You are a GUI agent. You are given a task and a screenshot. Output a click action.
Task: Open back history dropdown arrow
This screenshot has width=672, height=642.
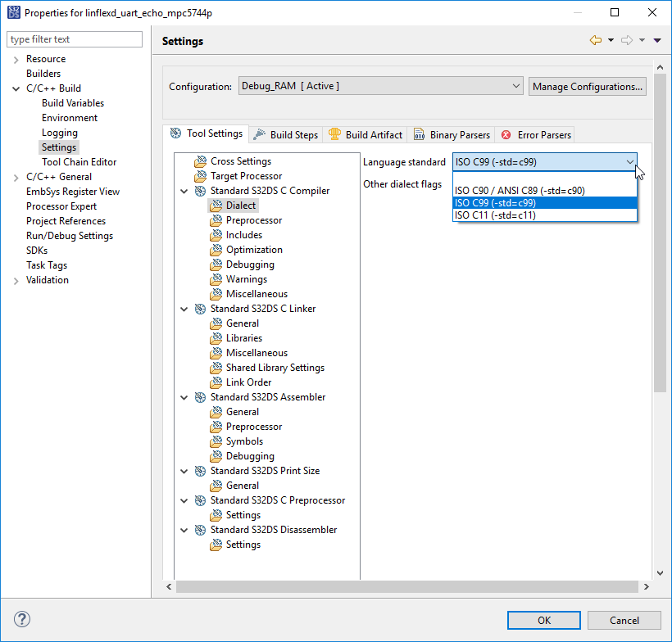611,40
